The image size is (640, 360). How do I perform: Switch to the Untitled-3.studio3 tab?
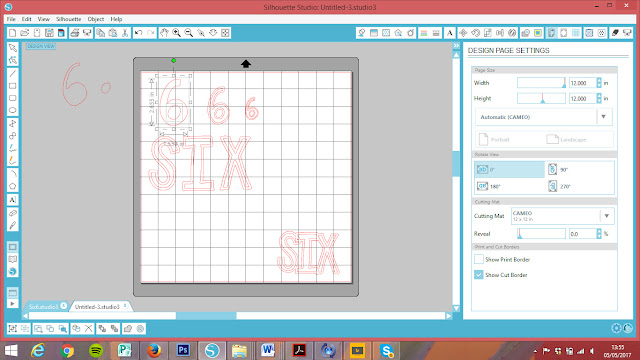click(97, 307)
